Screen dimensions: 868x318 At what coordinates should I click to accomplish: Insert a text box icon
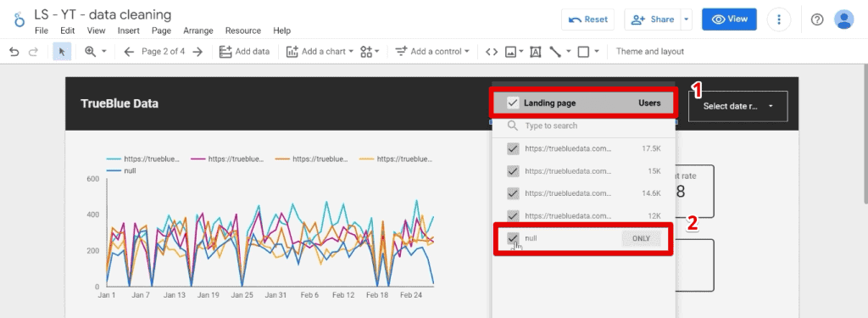536,52
